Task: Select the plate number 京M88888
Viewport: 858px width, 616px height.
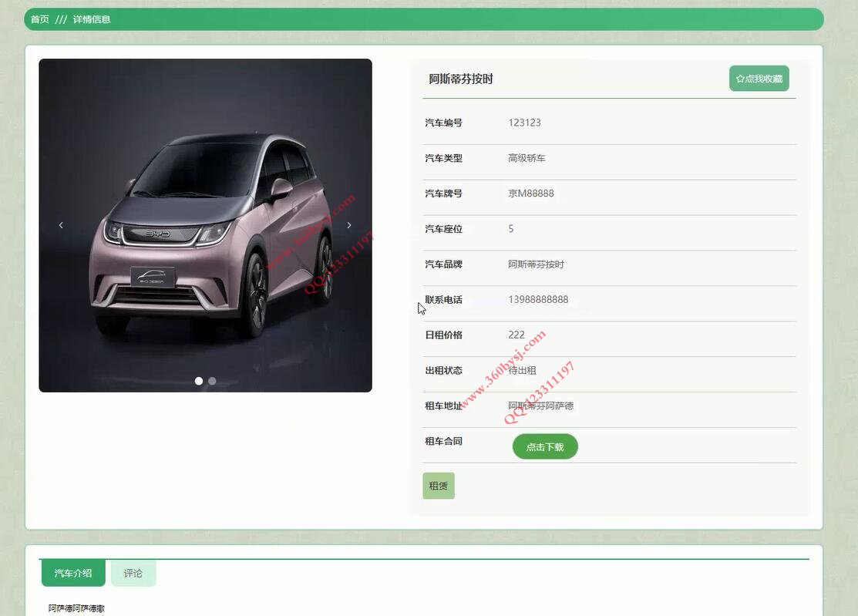Action: click(531, 193)
